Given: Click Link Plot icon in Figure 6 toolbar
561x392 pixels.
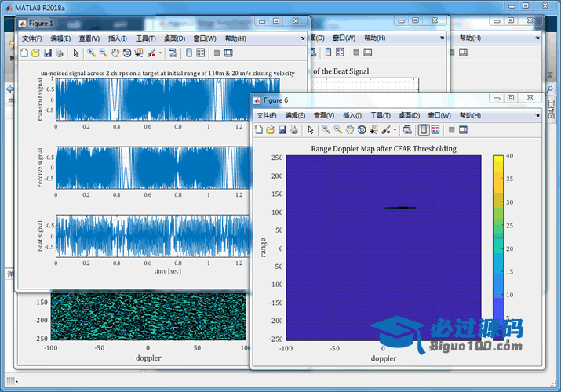Looking at the screenshot, I should (x=407, y=130).
